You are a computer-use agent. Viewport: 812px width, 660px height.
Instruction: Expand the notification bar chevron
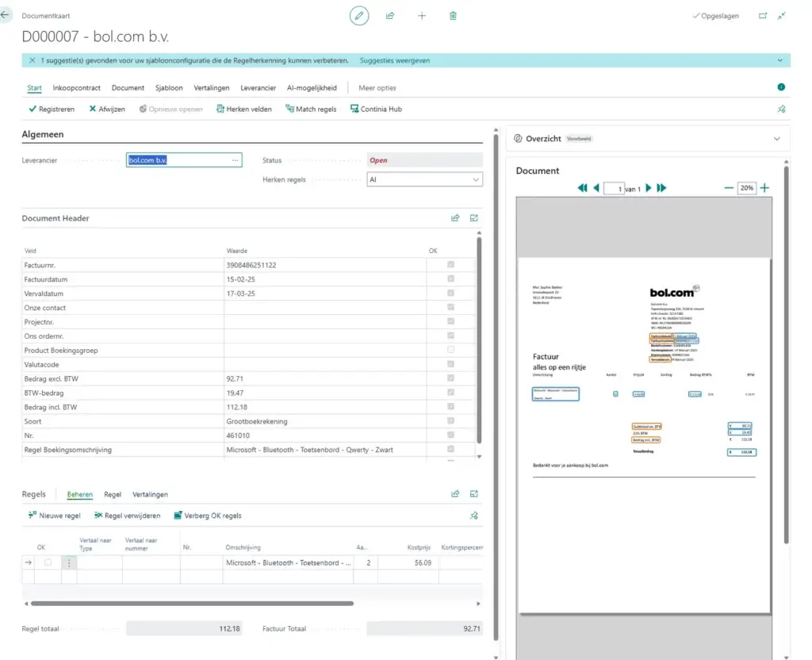coord(780,60)
